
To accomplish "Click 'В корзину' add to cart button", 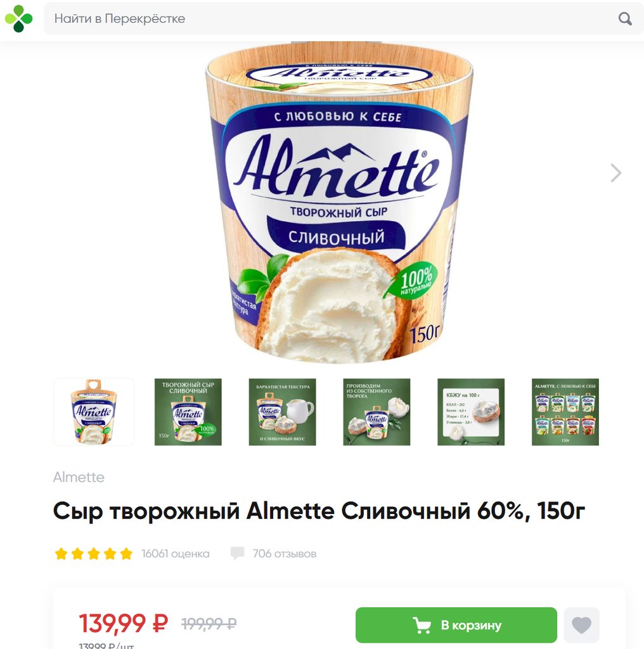I will click(456, 625).
